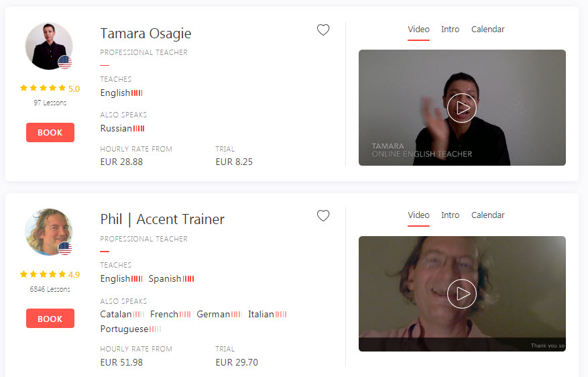Click Tamara's 5.0 star rating
The image size is (588, 377).
pos(50,88)
